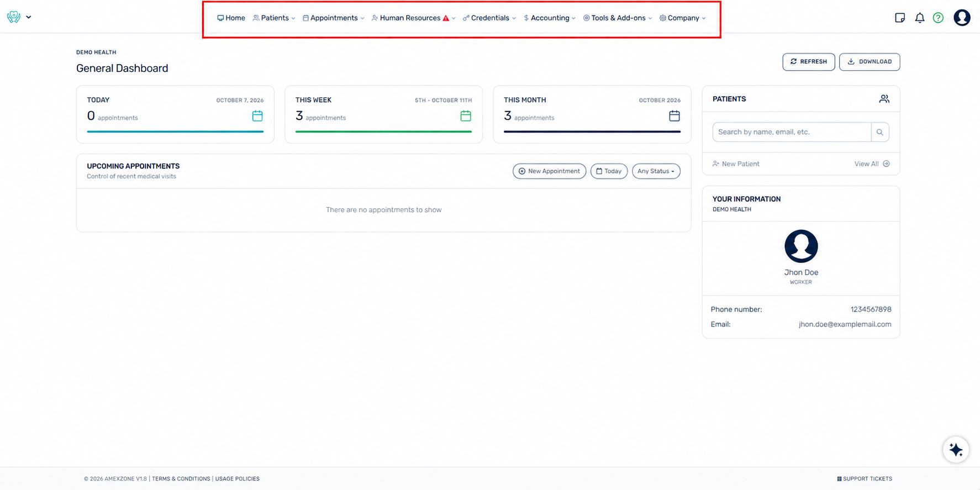This screenshot has height=490, width=980.
Task: Expand the Company dropdown menu
Action: click(x=683, y=18)
